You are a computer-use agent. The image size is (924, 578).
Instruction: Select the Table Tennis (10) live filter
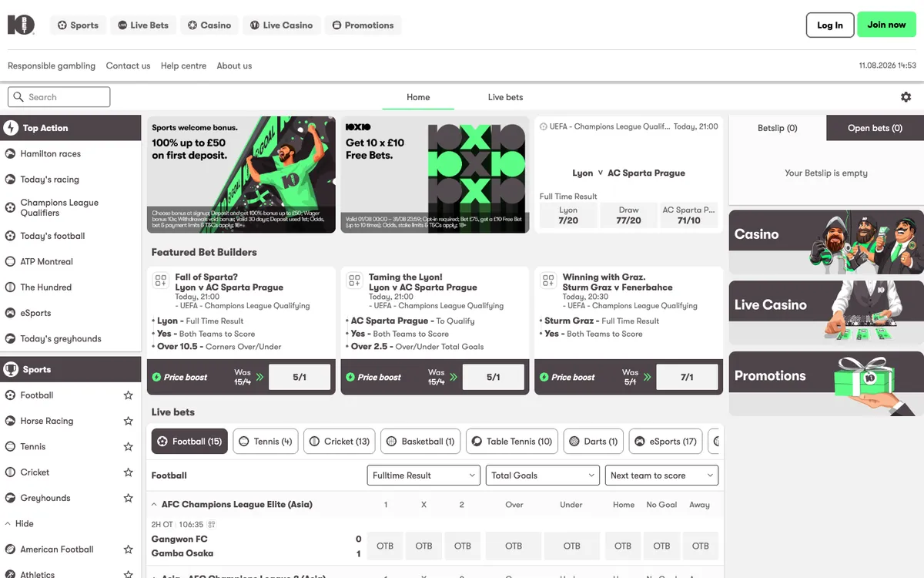point(512,442)
